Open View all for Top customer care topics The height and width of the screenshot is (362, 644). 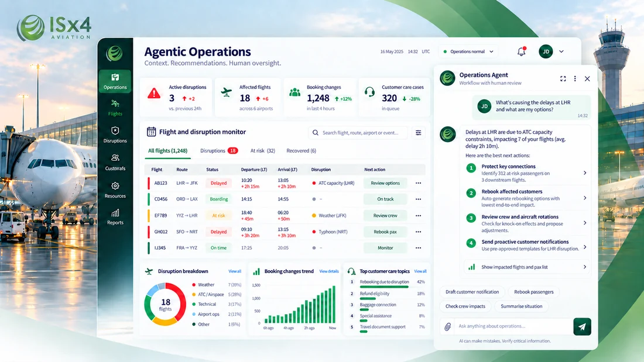coord(420,271)
